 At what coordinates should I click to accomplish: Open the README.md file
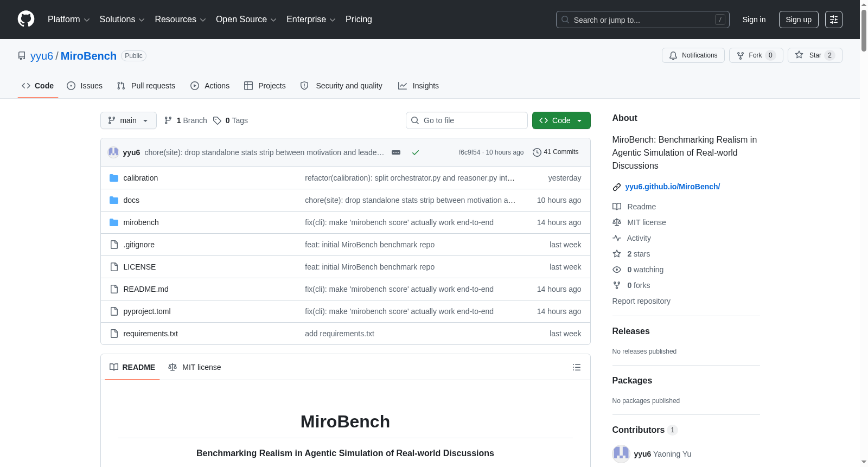point(146,289)
